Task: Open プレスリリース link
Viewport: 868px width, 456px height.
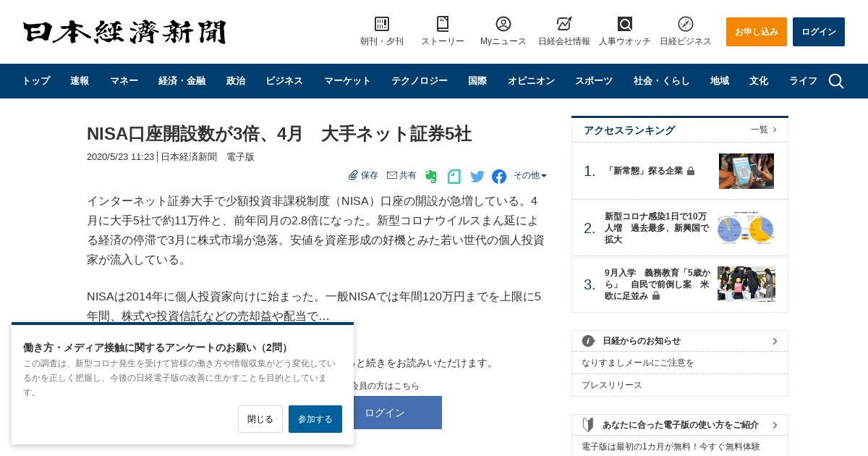Action: tap(612, 385)
